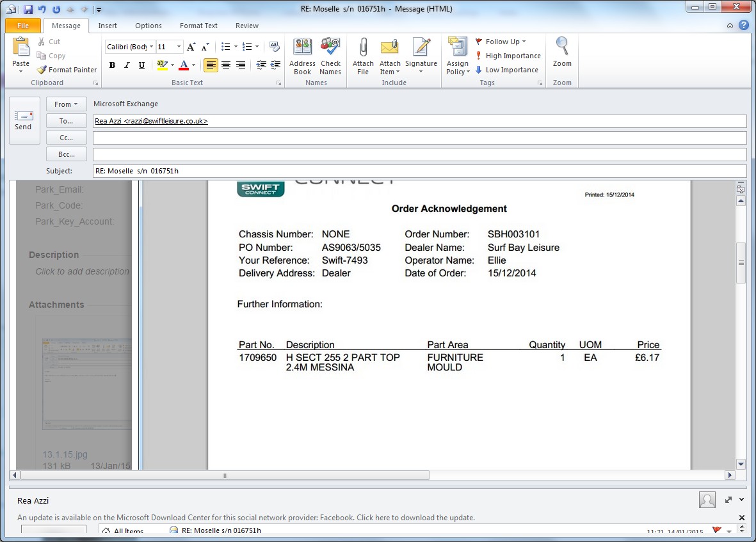Switch to the Insert ribbon tab
This screenshot has width=756, height=542.
point(108,26)
